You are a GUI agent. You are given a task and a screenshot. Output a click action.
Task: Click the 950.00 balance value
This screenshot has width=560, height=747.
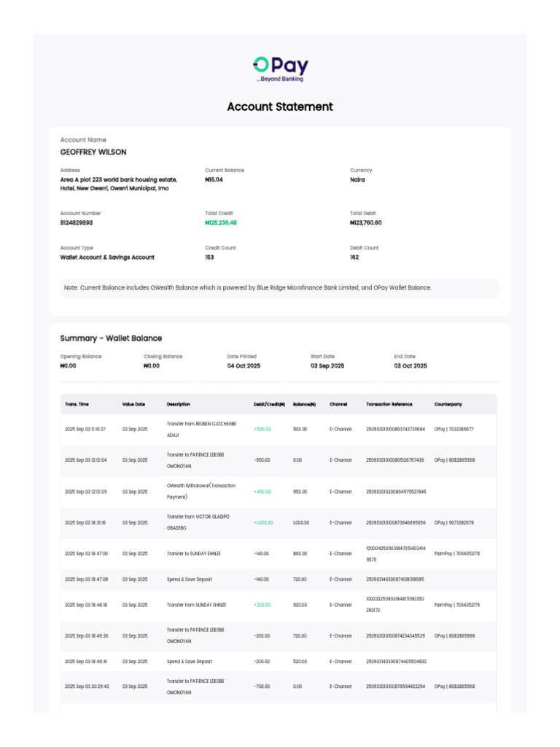click(x=300, y=492)
